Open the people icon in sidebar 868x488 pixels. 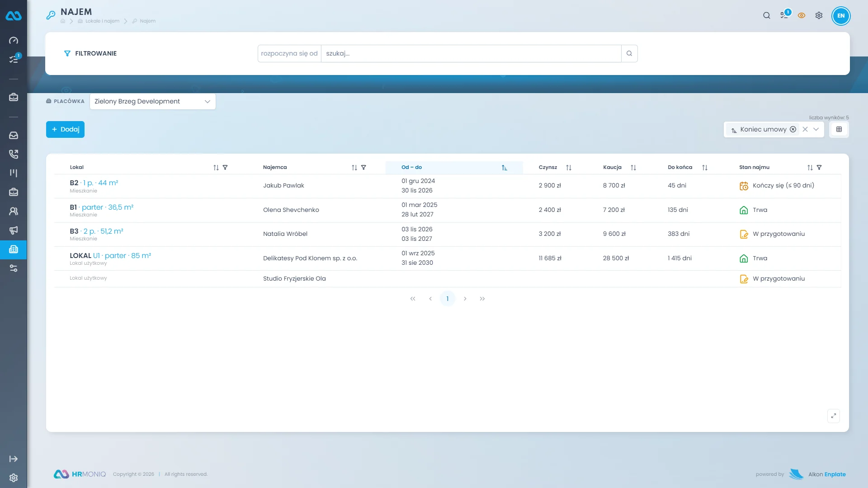pyautogui.click(x=14, y=211)
